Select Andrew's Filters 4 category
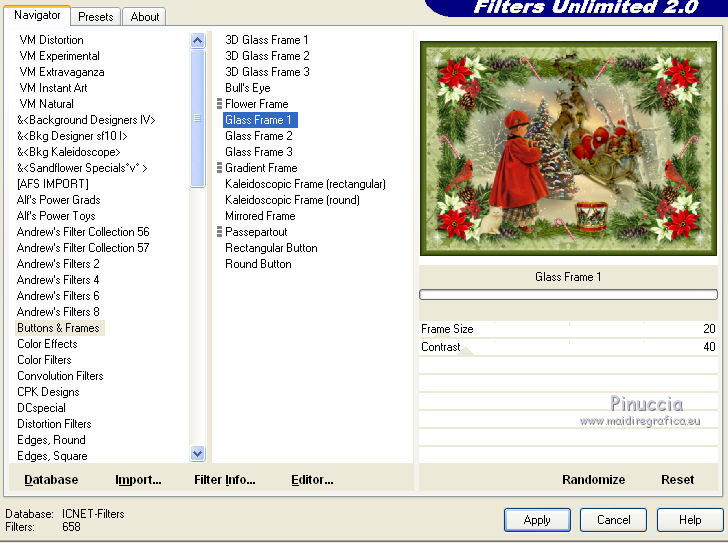 pyautogui.click(x=58, y=280)
